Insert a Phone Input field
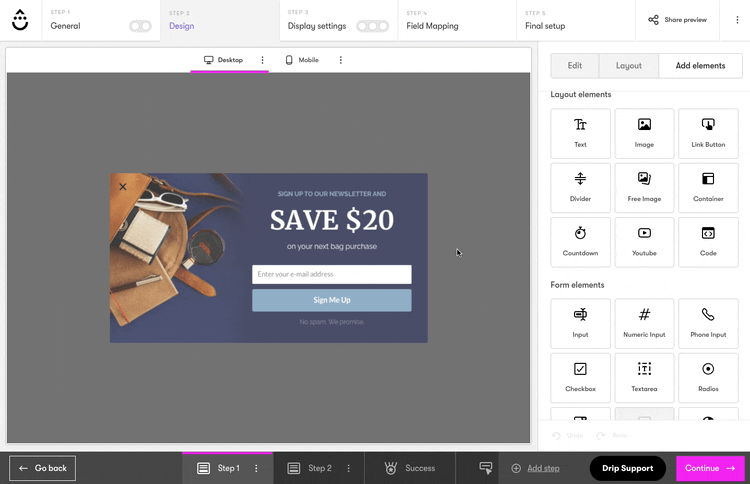This screenshot has width=750, height=484. click(x=708, y=323)
